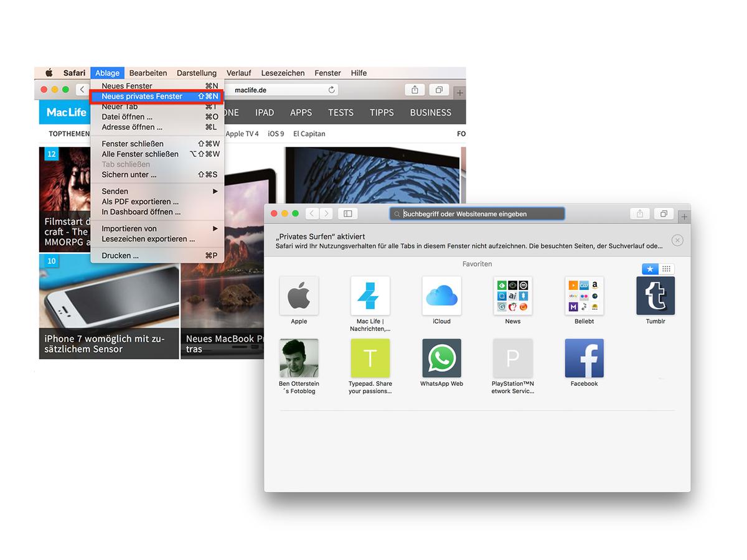Expand the Importieren von submenu
The image size is (747, 560).
(x=157, y=228)
